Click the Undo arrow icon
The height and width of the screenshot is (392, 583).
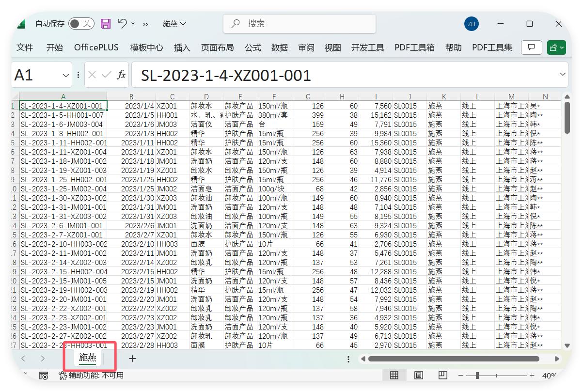pyautogui.click(x=122, y=23)
